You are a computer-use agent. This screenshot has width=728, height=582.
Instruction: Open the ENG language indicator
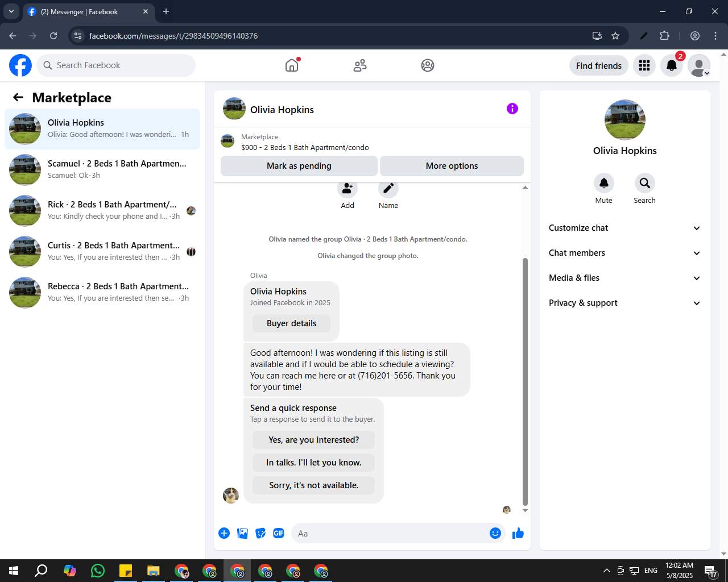tap(651, 571)
